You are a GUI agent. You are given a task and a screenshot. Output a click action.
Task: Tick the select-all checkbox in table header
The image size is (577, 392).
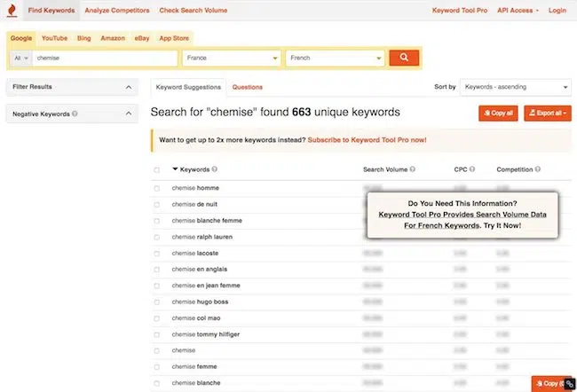coord(157,170)
